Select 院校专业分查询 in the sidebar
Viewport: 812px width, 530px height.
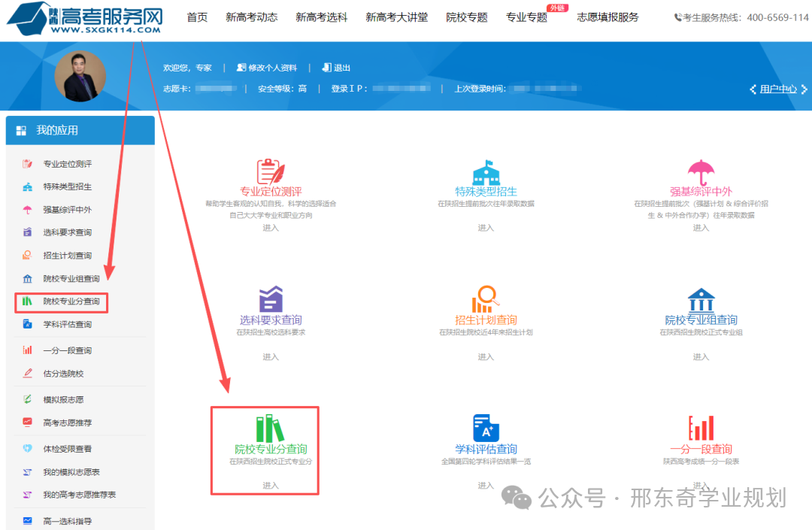[x=71, y=301]
